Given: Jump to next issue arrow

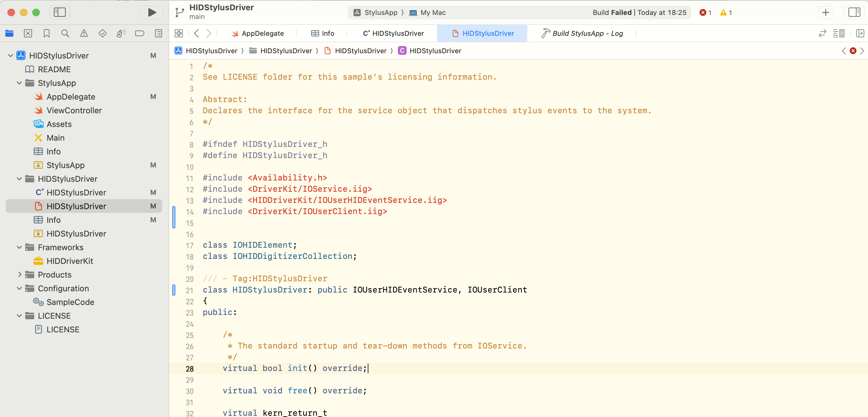Looking at the screenshot, I should 862,51.
